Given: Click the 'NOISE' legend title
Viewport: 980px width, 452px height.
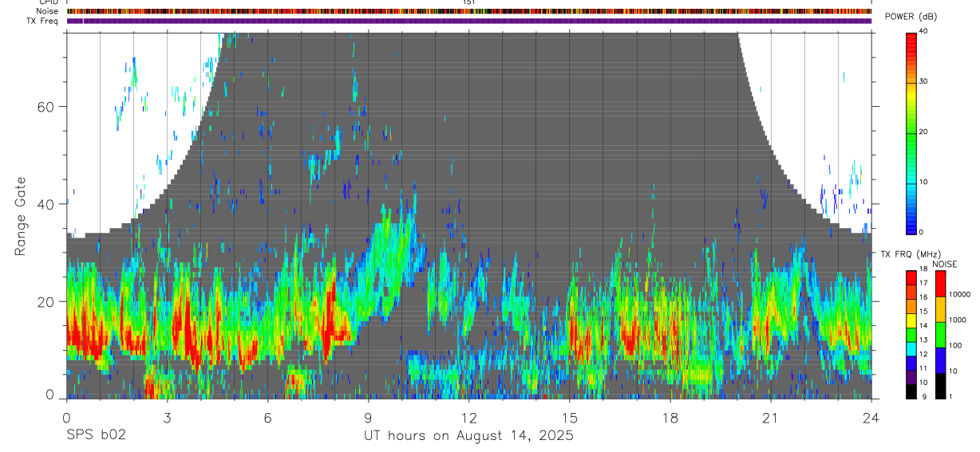Looking at the screenshot, I should 945,264.
